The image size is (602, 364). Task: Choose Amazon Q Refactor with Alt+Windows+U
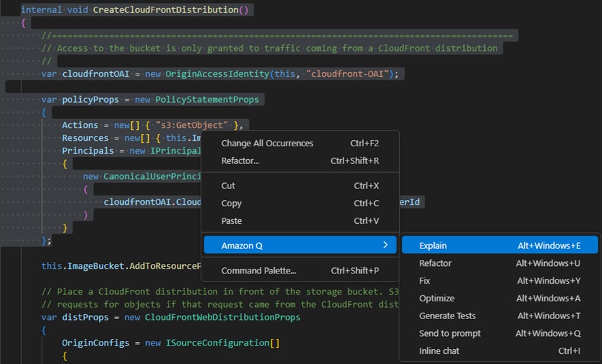point(435,263)
